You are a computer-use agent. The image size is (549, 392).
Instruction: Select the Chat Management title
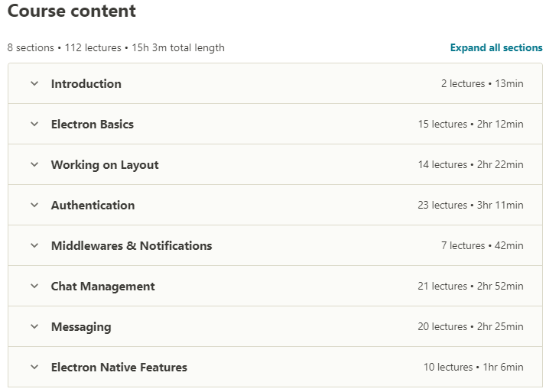pos(103,287)
